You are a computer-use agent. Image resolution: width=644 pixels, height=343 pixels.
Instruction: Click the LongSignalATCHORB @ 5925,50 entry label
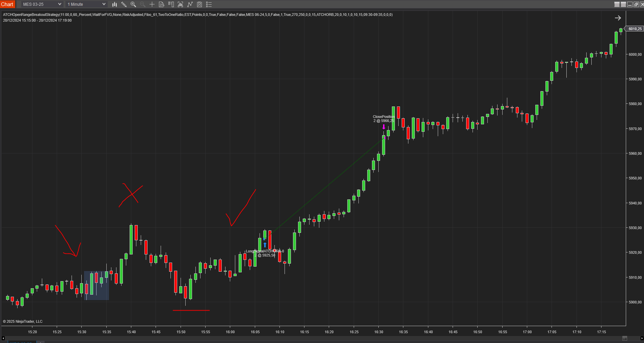[x=265, y=253]
